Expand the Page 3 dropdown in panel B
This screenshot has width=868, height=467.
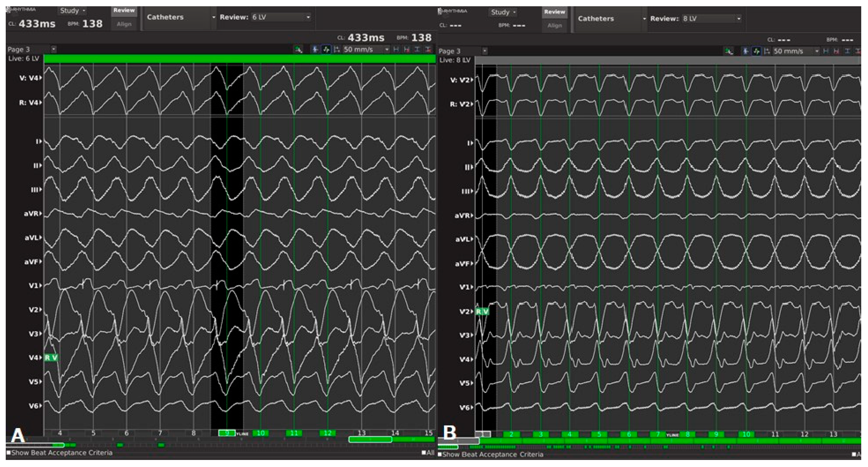484,51
